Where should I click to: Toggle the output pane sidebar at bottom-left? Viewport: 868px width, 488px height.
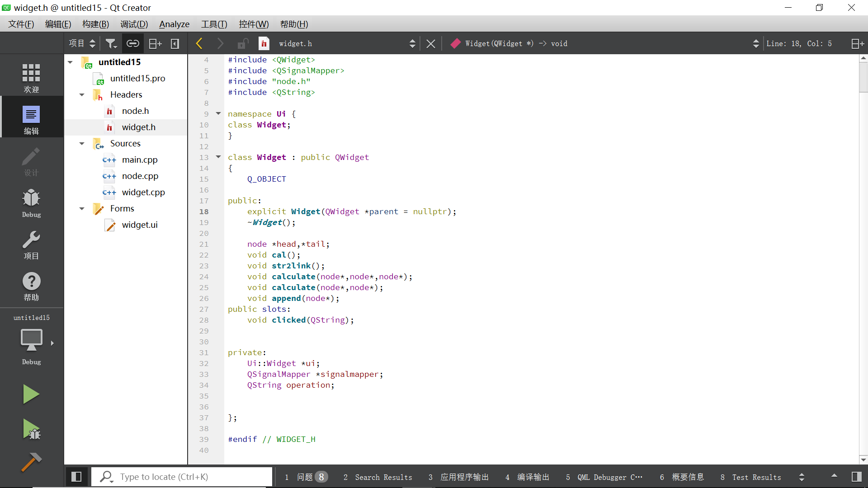[x=76, y=477]
